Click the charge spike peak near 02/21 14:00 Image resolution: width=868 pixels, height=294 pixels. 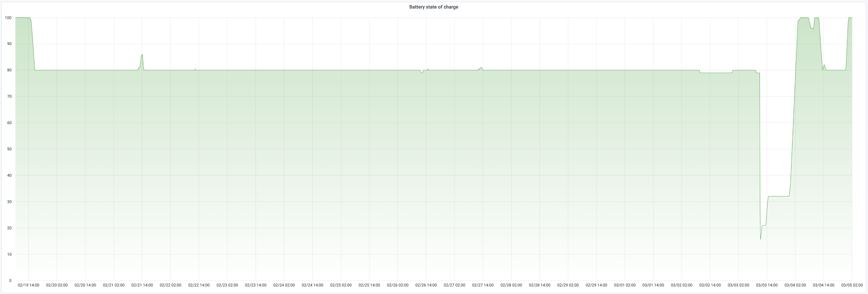142,55
